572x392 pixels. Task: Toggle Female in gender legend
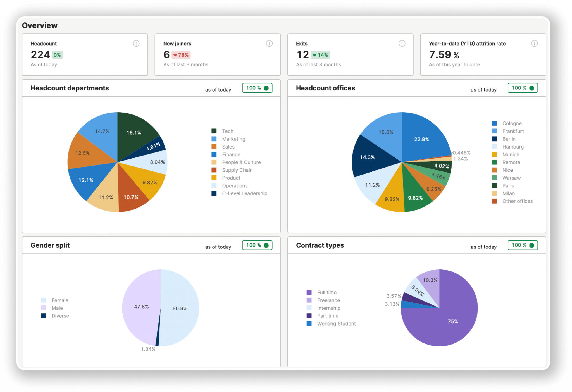tap(55, 300)
